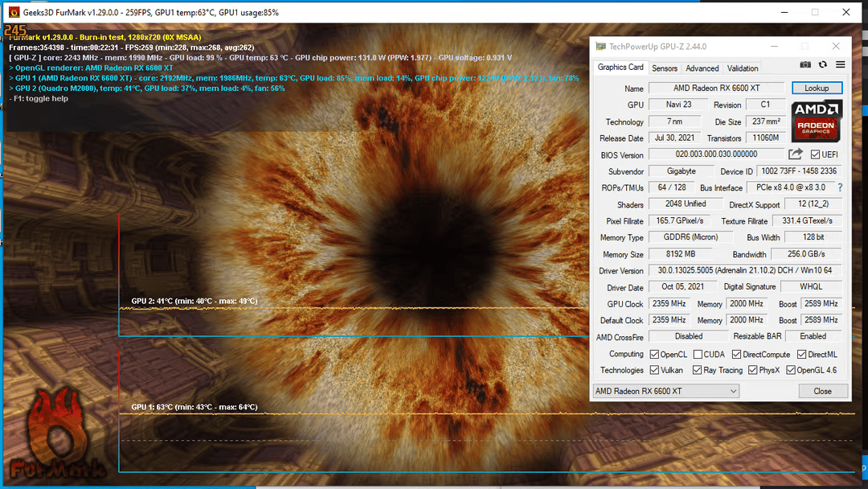Click the Memory Size value 8192 MB
This screenshot has height=489, width=868.
[681, 253]
